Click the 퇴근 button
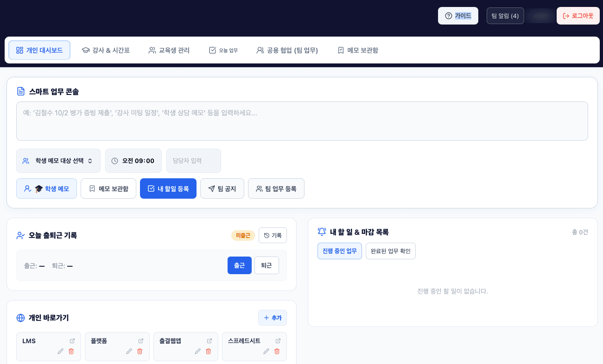Screen dimensions: 603x364 click(x=267, y=265)
